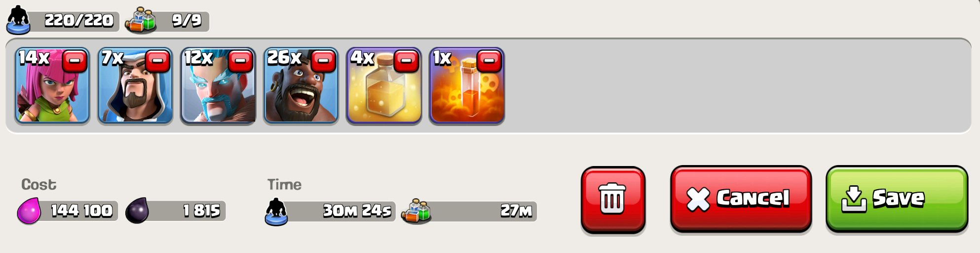Select the Ice Wizard troop card
Viewport: 980px width, 253px height.
(x=218, y=85)
